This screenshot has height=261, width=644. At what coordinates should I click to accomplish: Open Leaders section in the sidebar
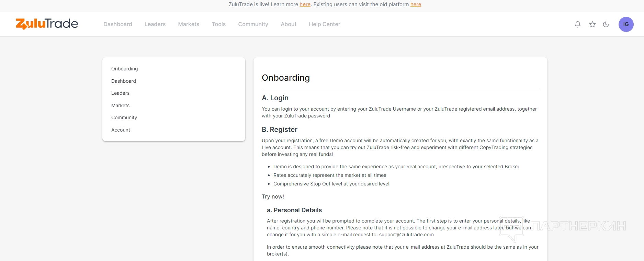pyautogui.click(x=121, y=93)
